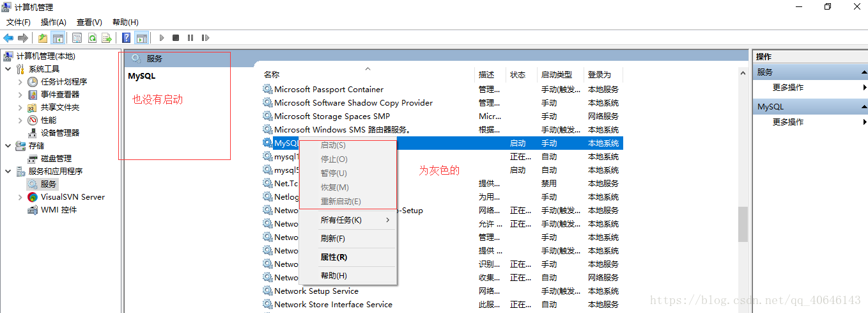Click the services list scroll-up arrow
868x313 pixels.
[743, 74]
